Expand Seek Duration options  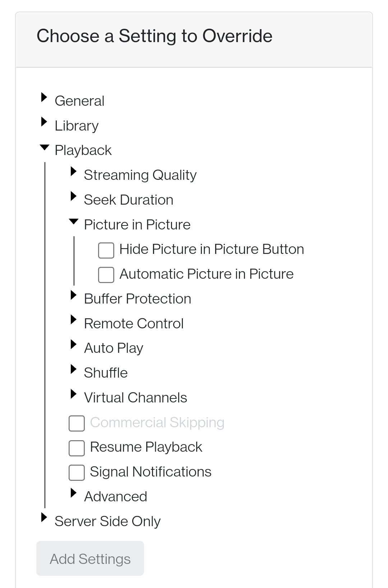coord(73,196)
